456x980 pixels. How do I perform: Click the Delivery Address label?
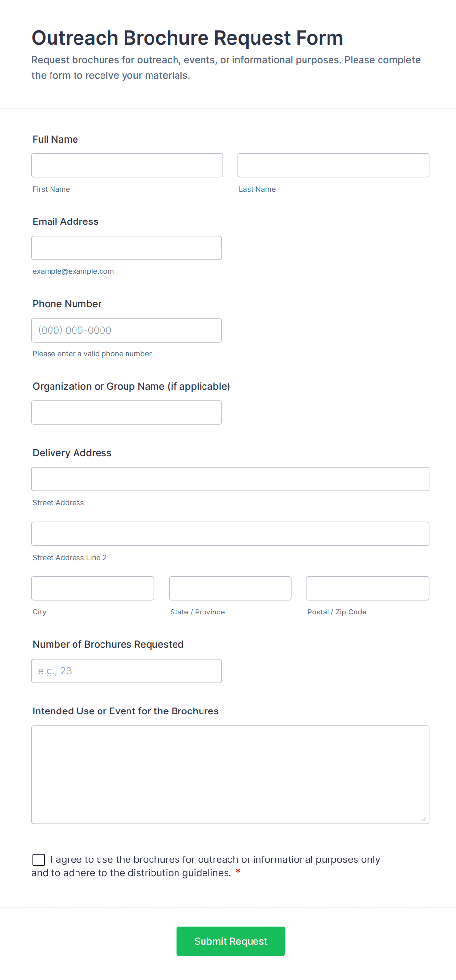pos(72,453)
